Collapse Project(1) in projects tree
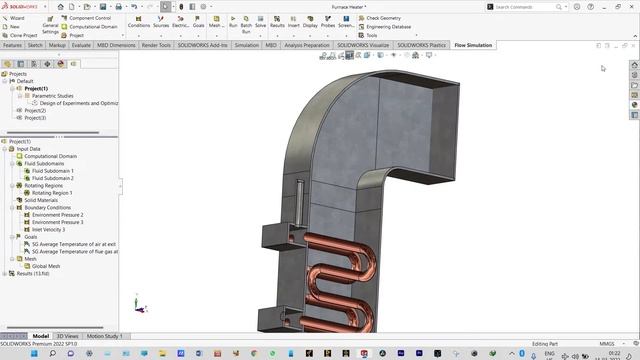Screen dimensions: 640x360 (12, 89)
